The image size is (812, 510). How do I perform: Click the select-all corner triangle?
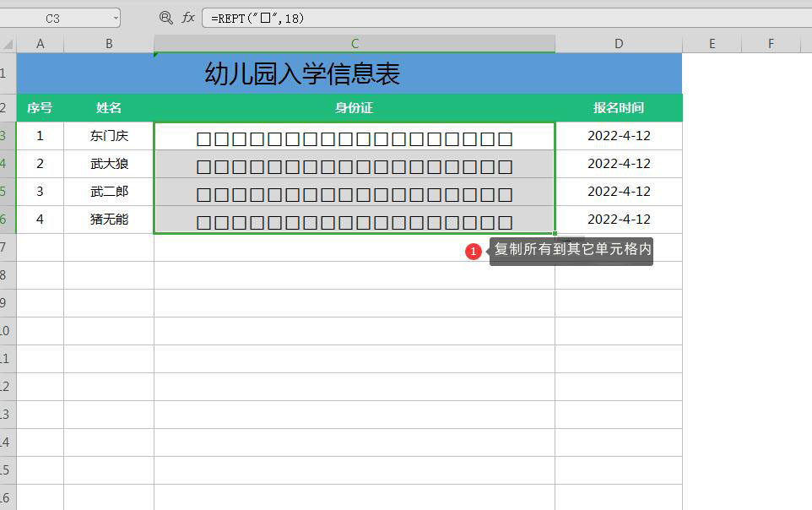tap(8, 44)
